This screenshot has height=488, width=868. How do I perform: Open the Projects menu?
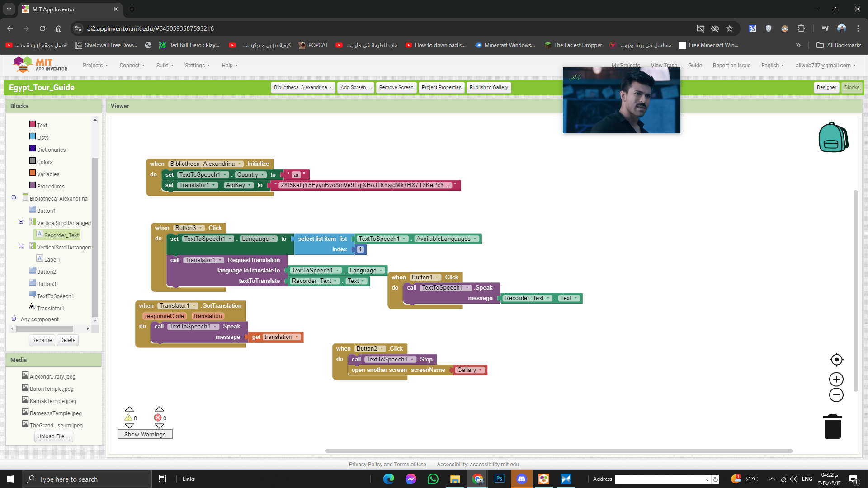coord(95,66)
